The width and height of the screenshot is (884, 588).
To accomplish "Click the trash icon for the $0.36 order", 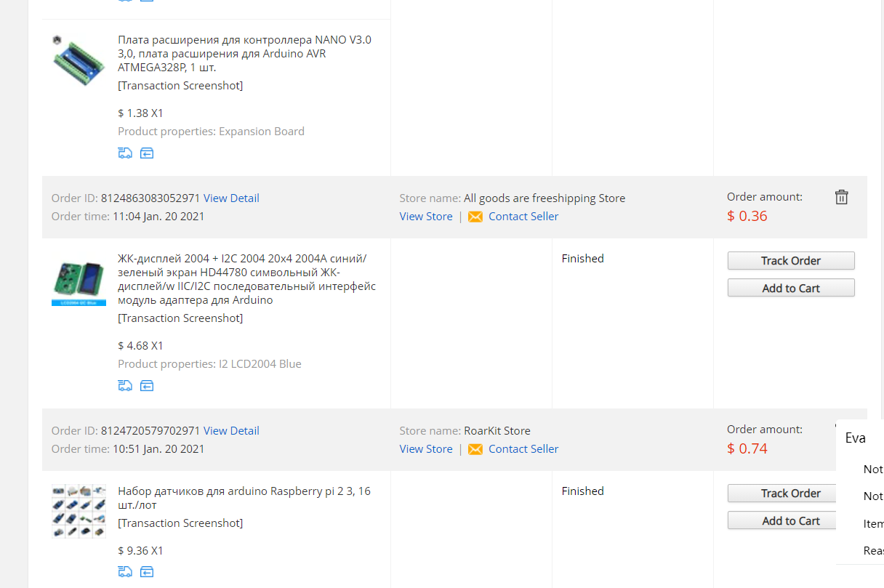I will pyautogui.click(x=841, y=197).
